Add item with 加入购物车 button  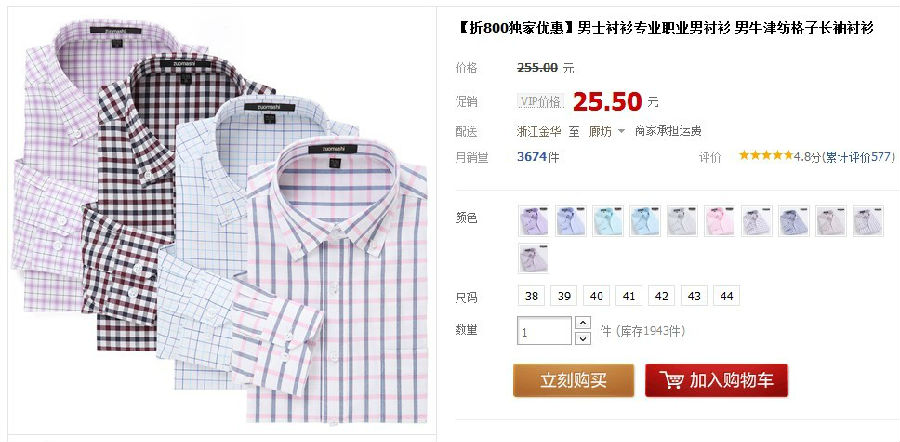click(x=716, y=380)
